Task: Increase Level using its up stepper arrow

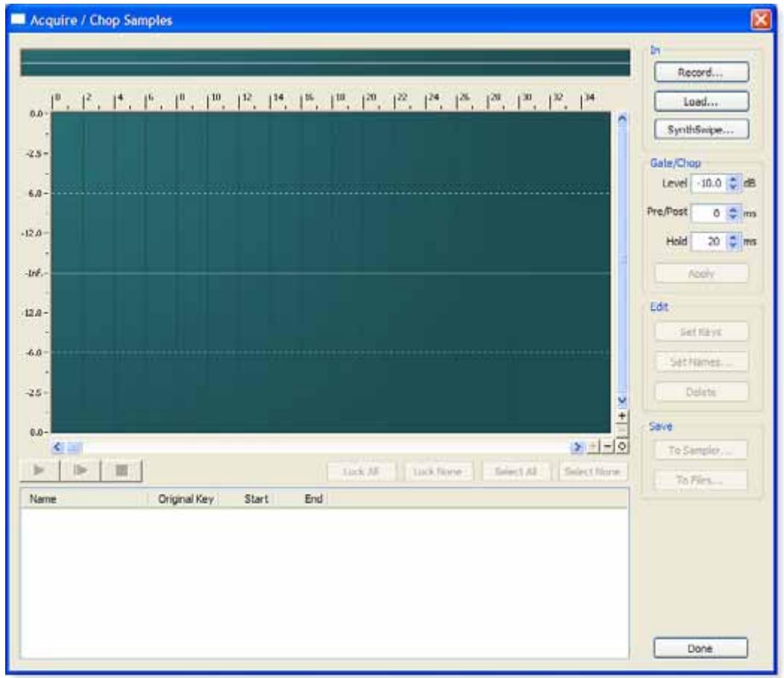Action: tap(733, 181)
